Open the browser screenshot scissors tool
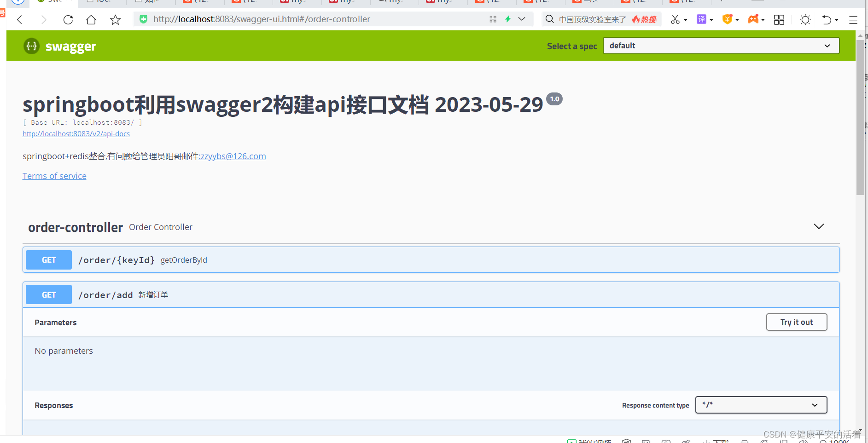Viewport: 868px width, 443px height. click(675, 19)
